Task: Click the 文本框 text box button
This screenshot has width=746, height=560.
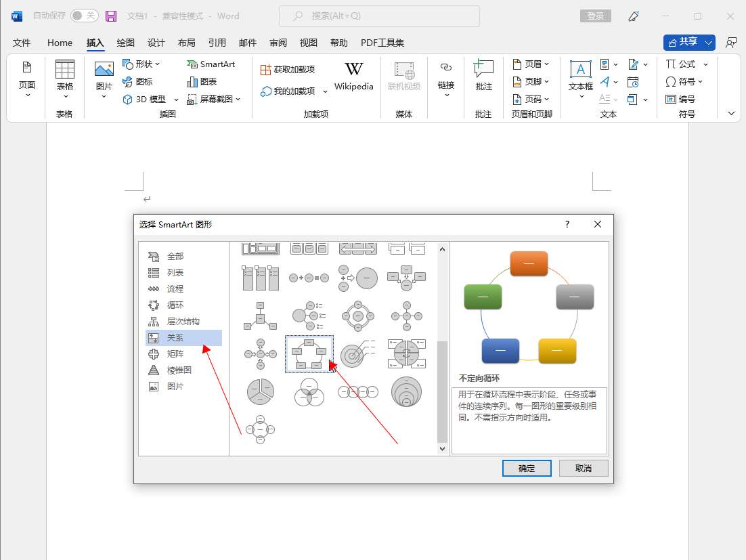Action: coord(580,79)
